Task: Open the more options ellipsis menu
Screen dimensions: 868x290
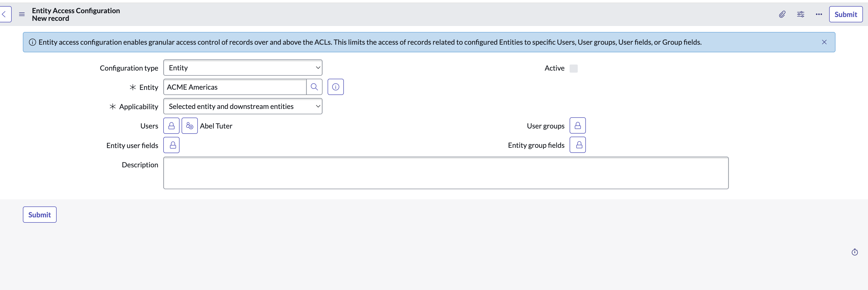Action: (819, 14)
